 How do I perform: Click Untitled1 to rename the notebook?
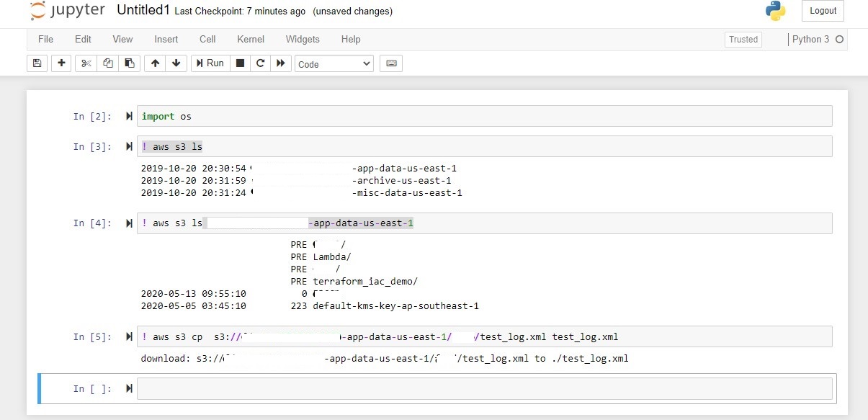point(143,9)
